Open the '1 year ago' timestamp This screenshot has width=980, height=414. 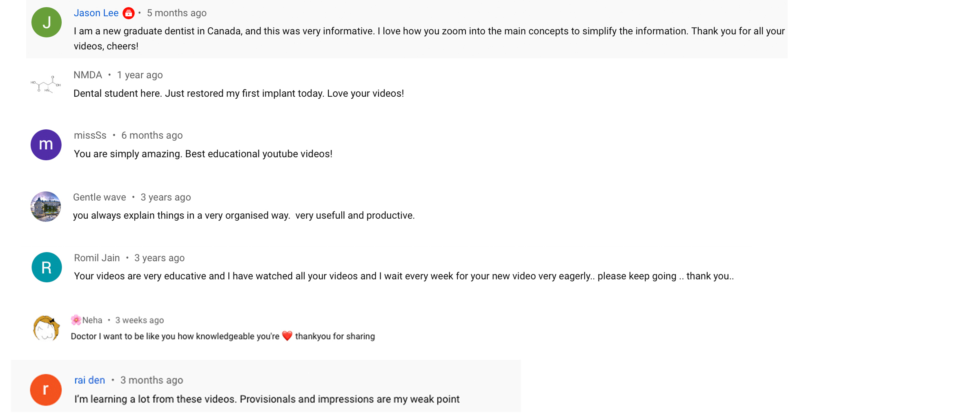click(140, 75)
